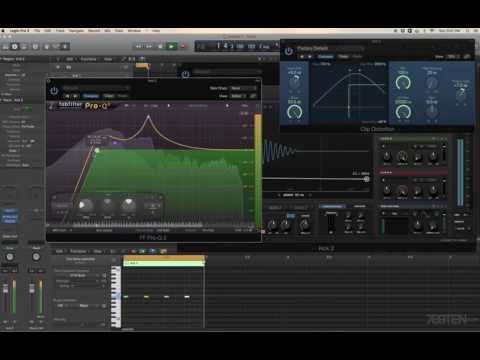The image size is (480, 360).
Task: Open the Help menu in menu bar
Action: point(156,31)
